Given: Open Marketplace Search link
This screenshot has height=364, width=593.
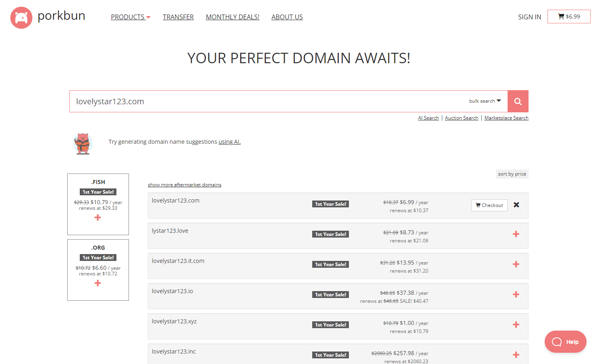Looking at the screenshot, I should [506, 118].
